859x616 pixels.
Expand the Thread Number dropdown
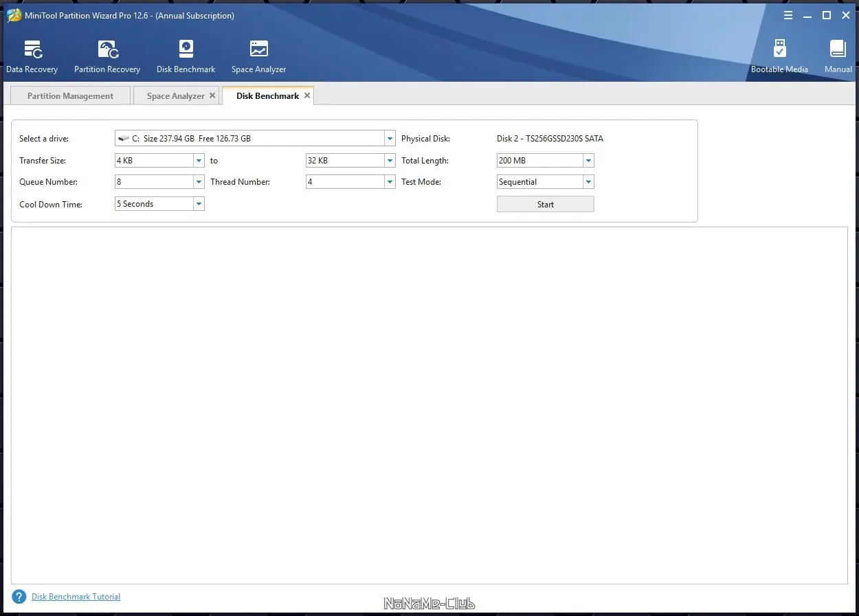tap(350, 182)
